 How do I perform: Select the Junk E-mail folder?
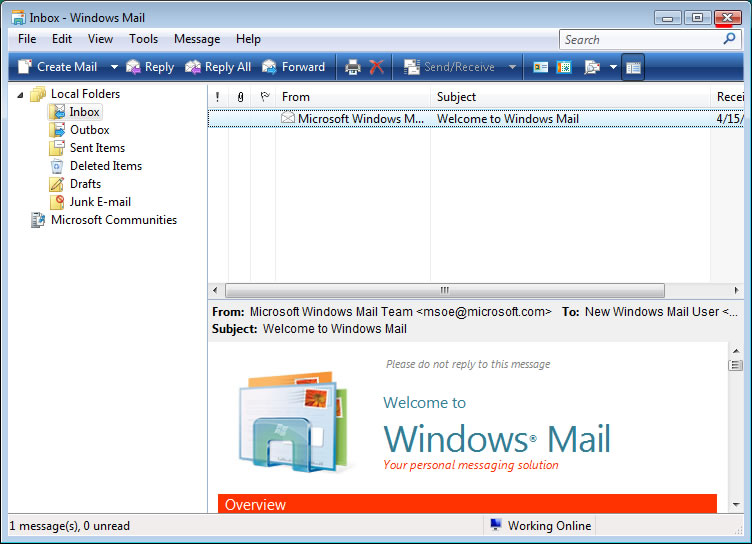[99, 202]
